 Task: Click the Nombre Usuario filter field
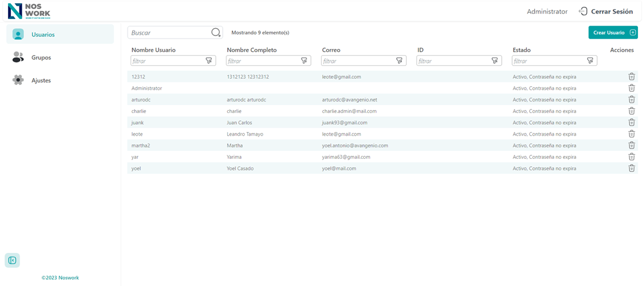coord(173,61)
